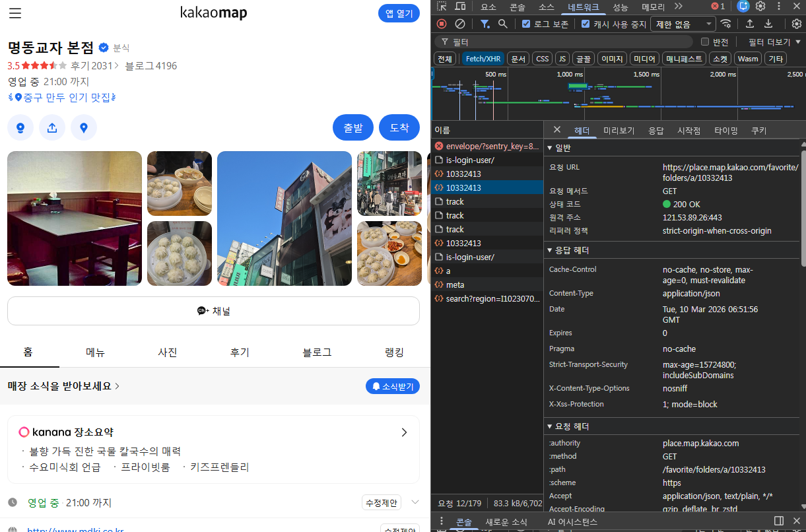Click the 출발 button
This screenshot has height=532, width=806.
point(353,127)
